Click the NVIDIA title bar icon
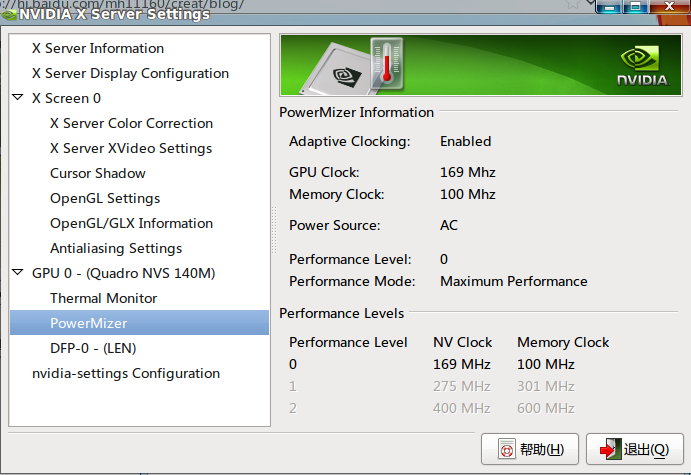The image size is (691, 475). (x=9, y=15)
